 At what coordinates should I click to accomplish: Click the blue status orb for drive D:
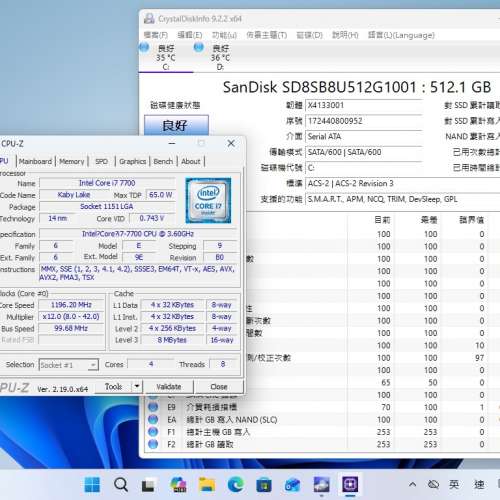pos(199,47)
